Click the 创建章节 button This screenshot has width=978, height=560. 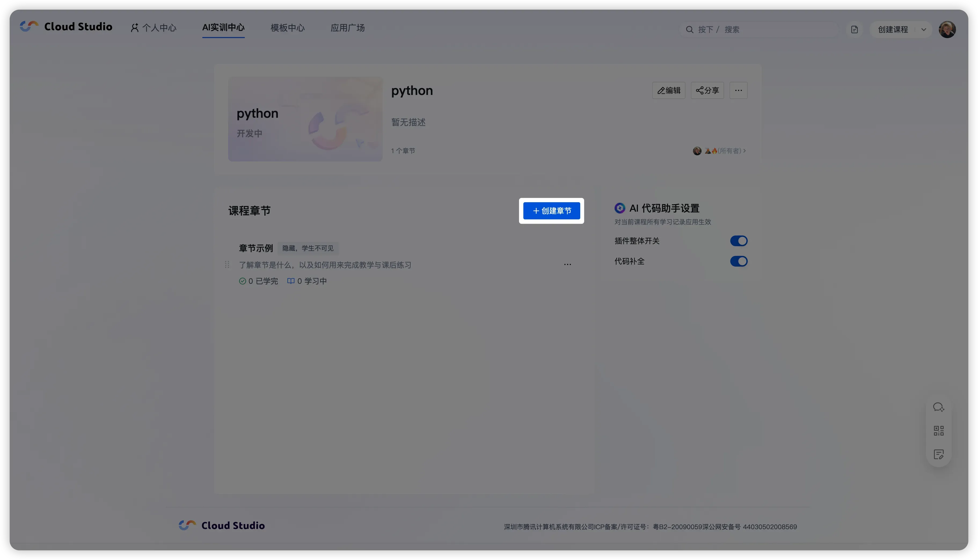tap(551, 211)
